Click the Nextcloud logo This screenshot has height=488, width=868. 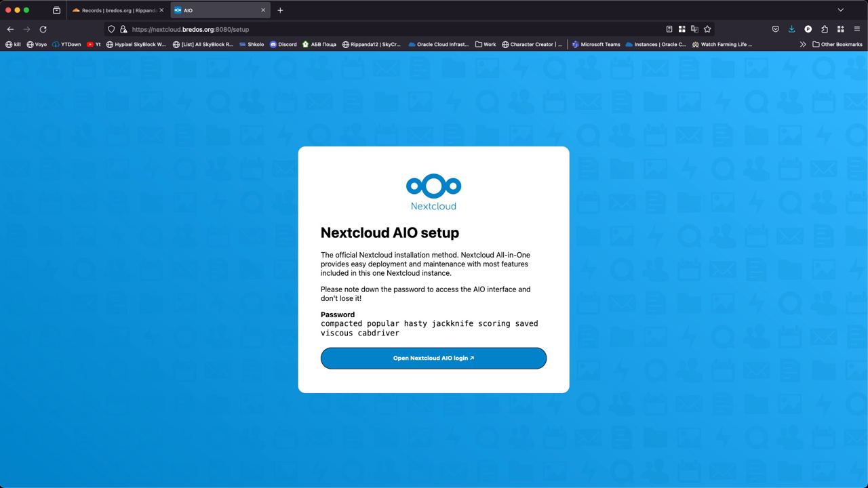click(433, 192)
